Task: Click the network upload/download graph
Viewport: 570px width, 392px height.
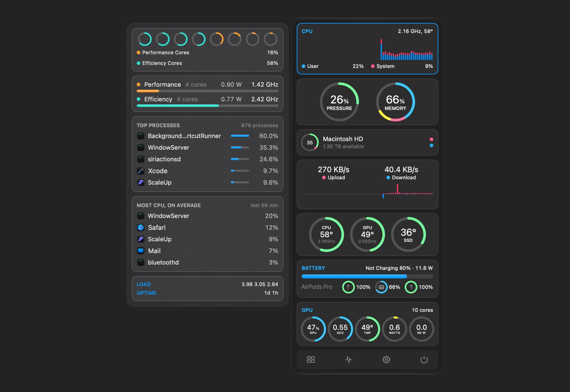Action: coord(367,192)
